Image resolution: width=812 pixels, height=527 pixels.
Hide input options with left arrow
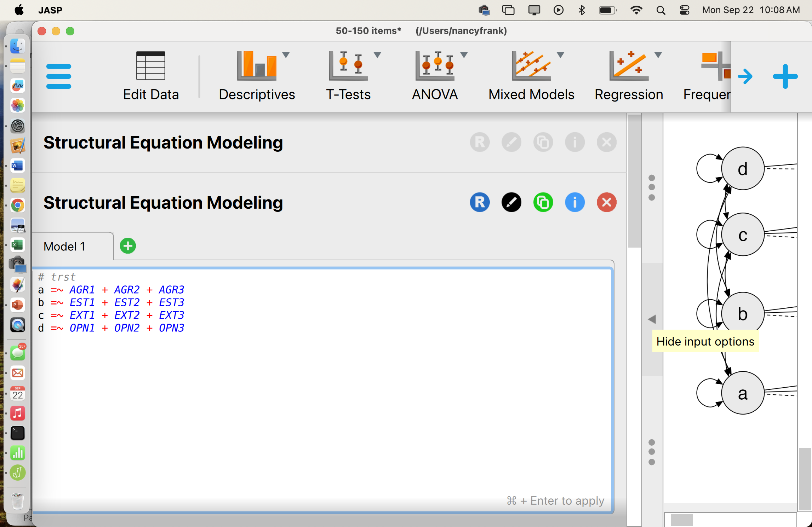[x=652, y=319]
